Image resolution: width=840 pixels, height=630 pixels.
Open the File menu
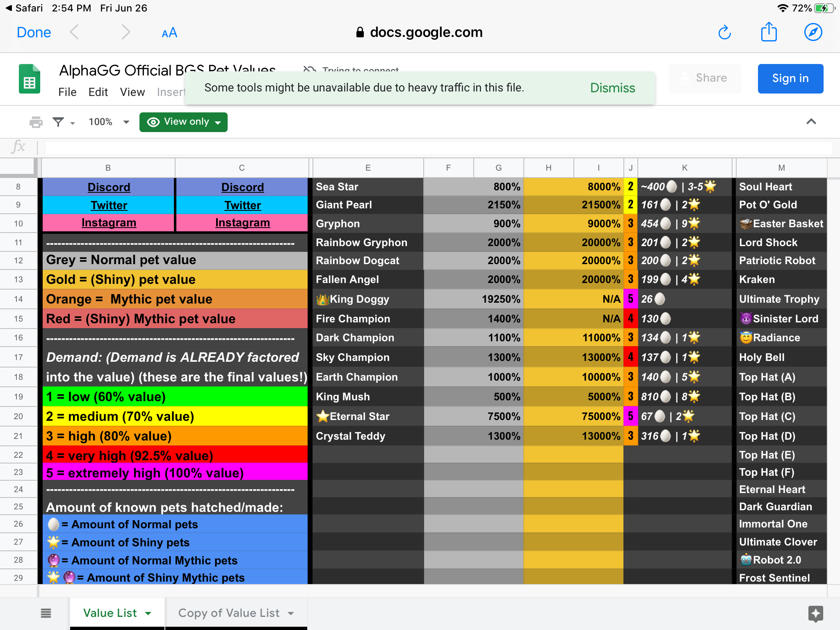67,92
